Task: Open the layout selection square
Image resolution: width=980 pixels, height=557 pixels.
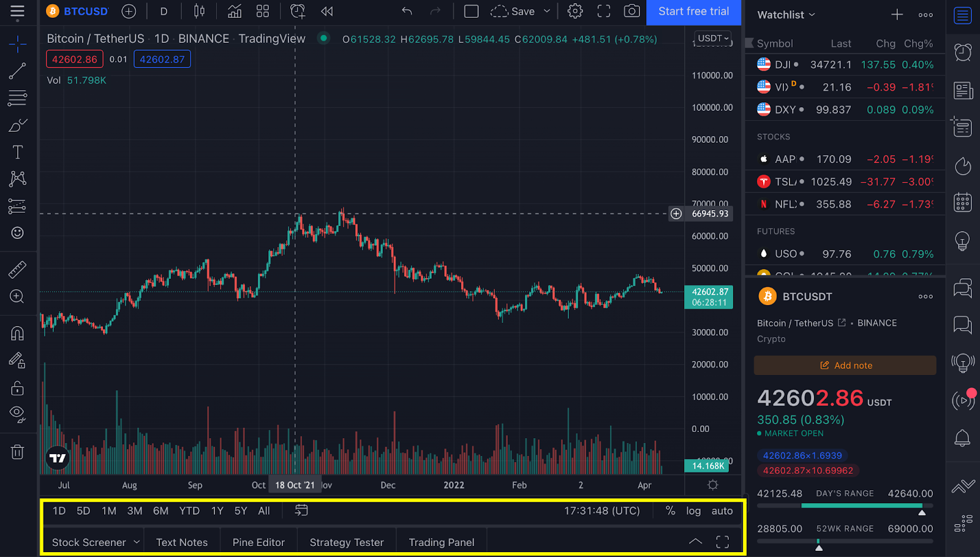Action: coord(471,11)
